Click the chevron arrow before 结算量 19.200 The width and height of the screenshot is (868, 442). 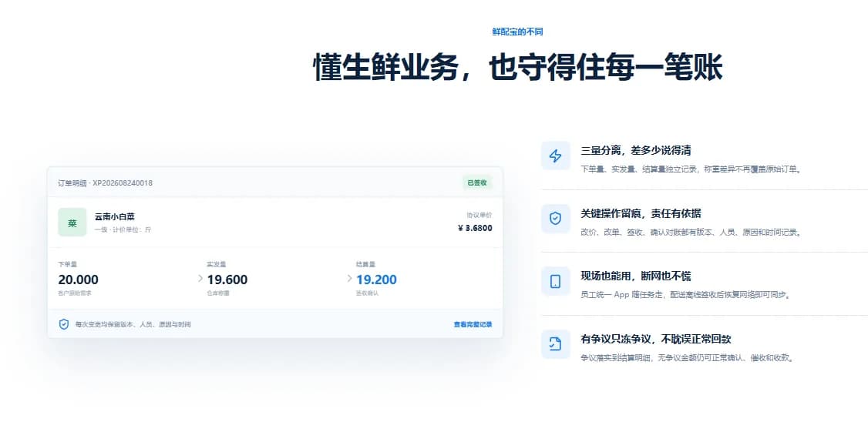(349, 278)
